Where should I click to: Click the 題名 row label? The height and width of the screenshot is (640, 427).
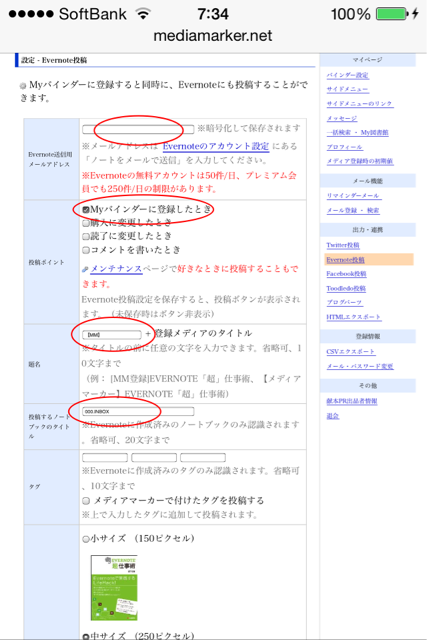click(34, 364)
